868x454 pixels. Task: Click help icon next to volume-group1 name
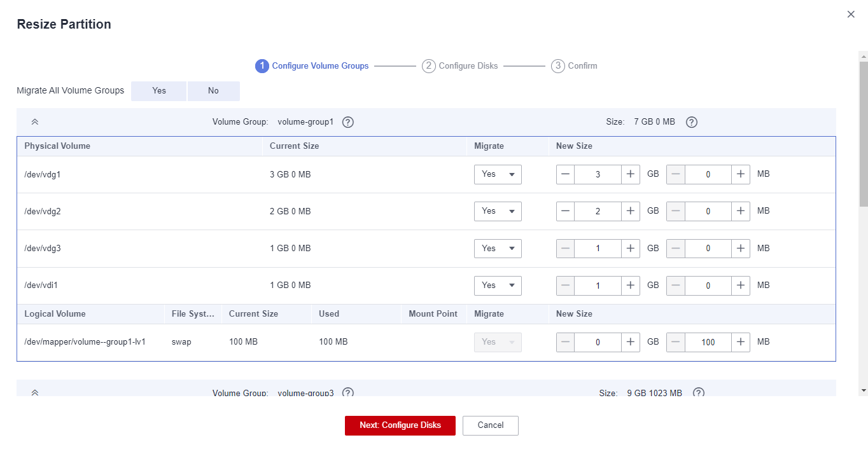click(x=348, y=122)
